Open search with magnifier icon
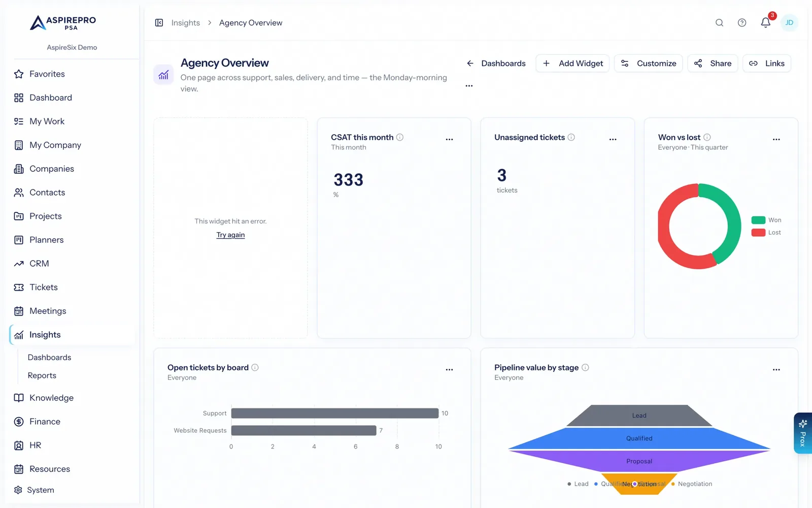812x508 pixels. tap(719, 23)
